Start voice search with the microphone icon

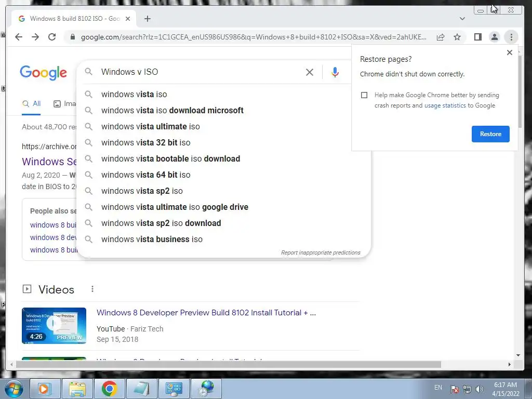point(335,72)
